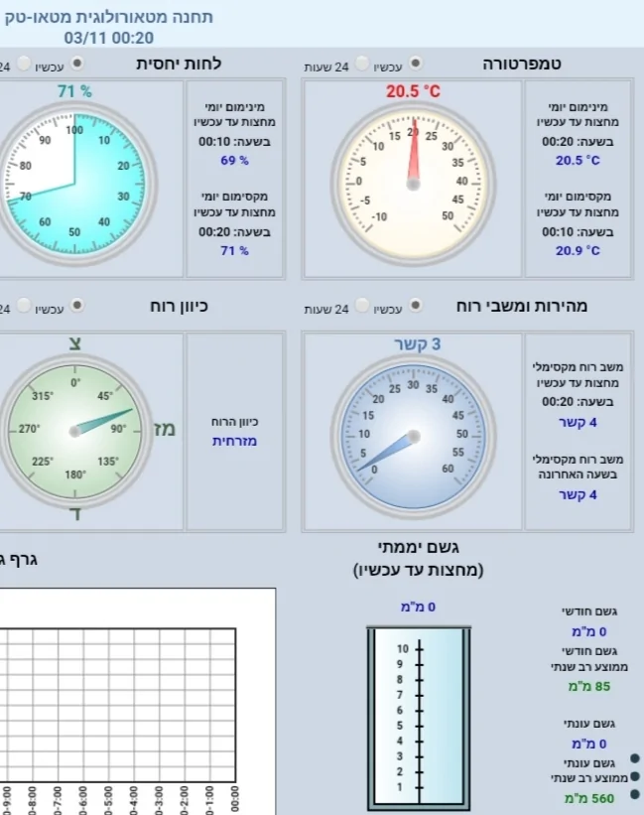Click the daily rain gauge cylinder
644x815 pixels.
coord(417,715)
